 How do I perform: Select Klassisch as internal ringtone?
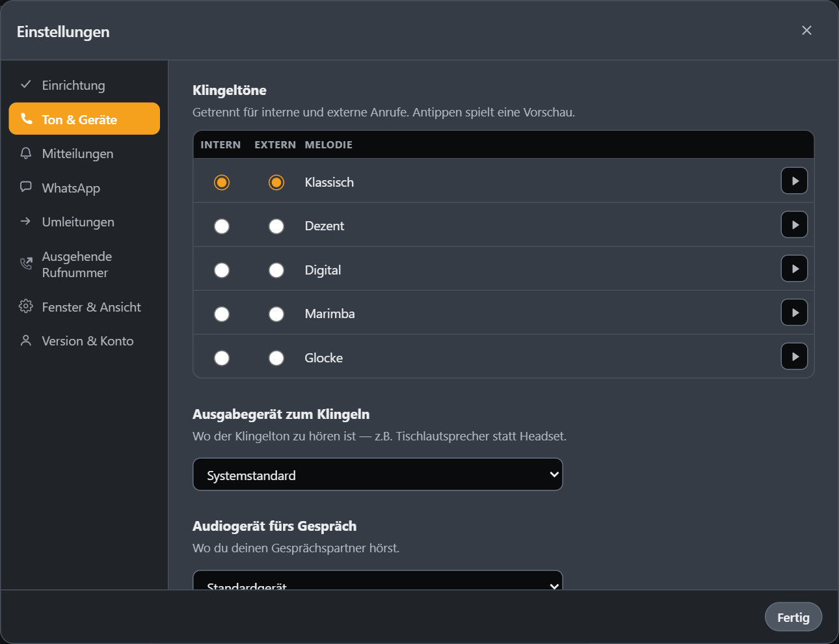coord(222,182)
